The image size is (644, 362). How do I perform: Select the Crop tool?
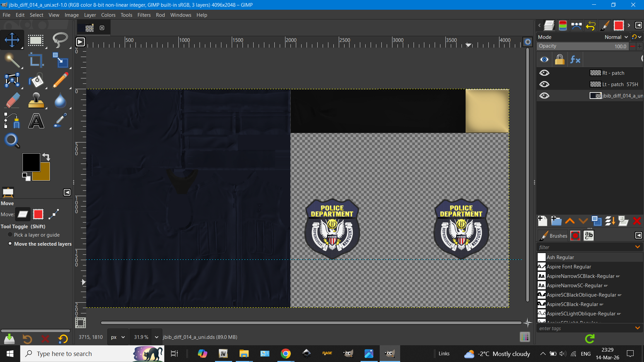click(36, 60)
